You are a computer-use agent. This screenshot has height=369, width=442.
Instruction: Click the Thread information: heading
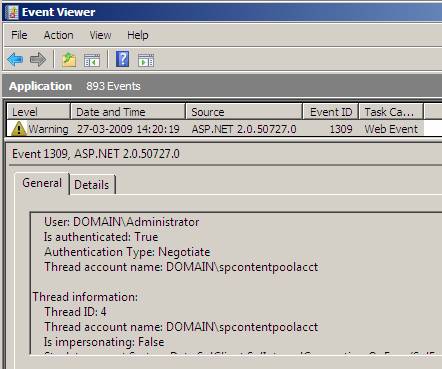coord(85,297)
